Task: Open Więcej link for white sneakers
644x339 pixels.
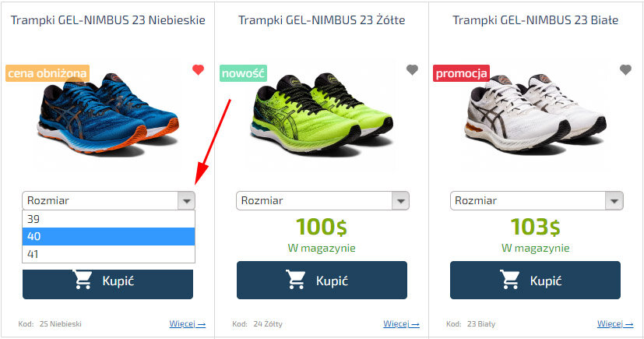Action: pos(615,323)
